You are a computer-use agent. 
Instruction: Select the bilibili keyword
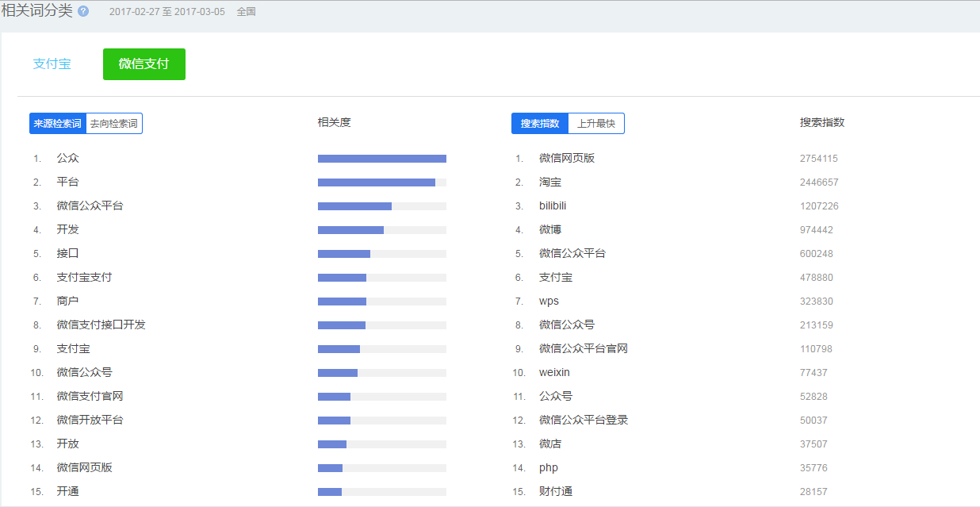[553, 206]
